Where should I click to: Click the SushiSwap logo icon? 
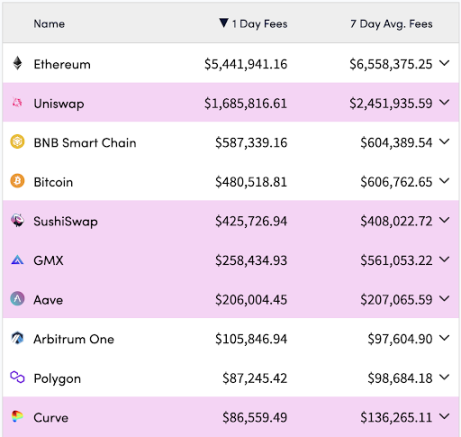click(17, 220)
